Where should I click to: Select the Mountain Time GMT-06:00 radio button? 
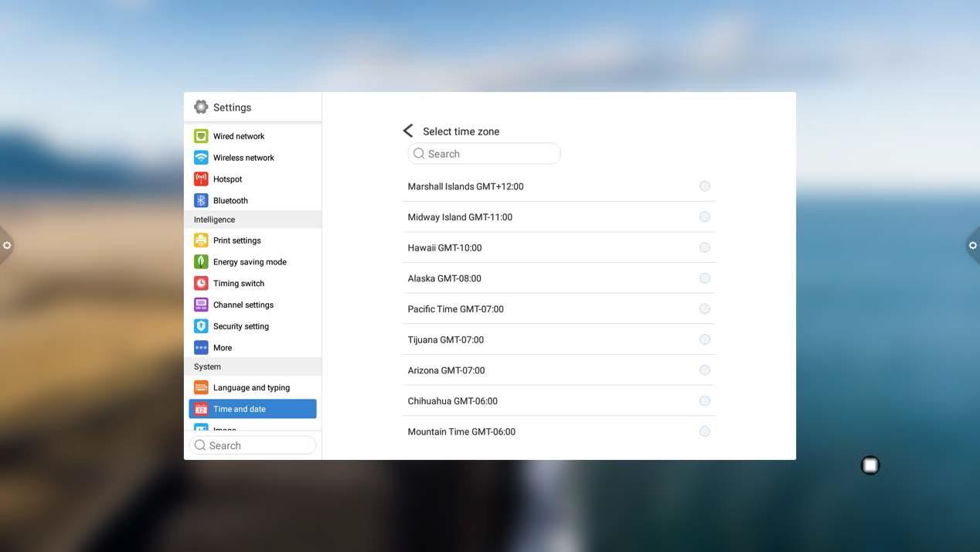pyautogui.click(x=704, y=431)
